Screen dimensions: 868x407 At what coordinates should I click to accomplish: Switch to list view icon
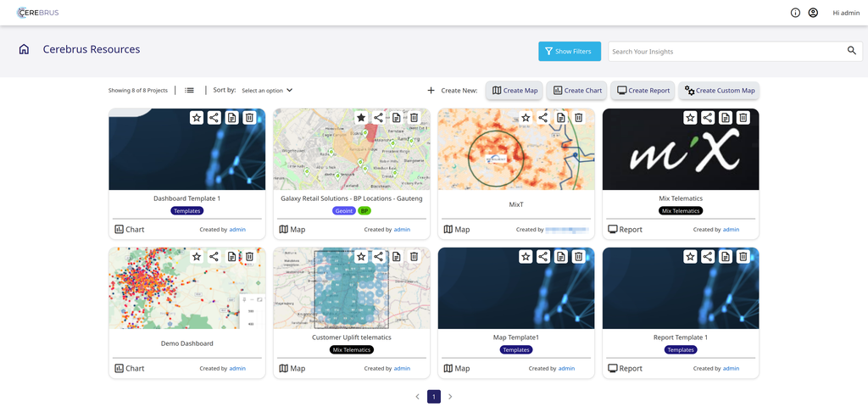(x=189, y=90)
